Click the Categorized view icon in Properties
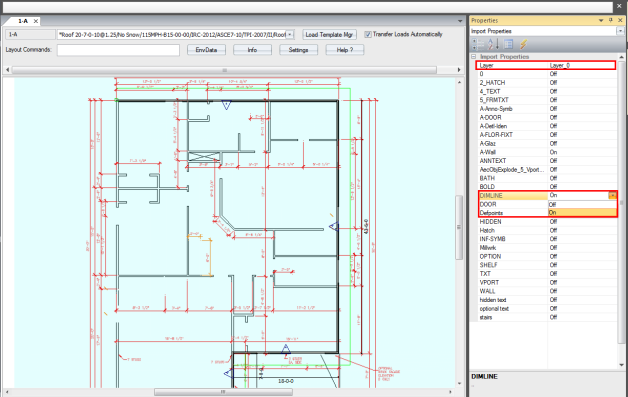 pyautogui.click(x=477, y=44)
